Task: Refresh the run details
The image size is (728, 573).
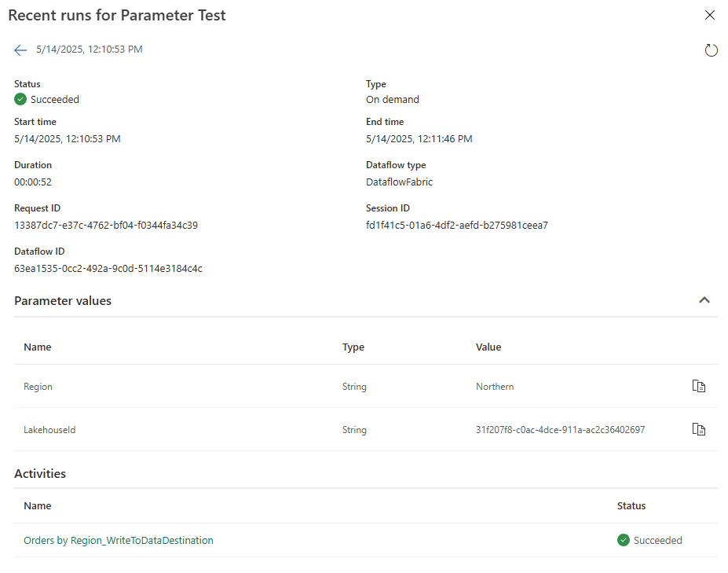Action: pos(712,50)
